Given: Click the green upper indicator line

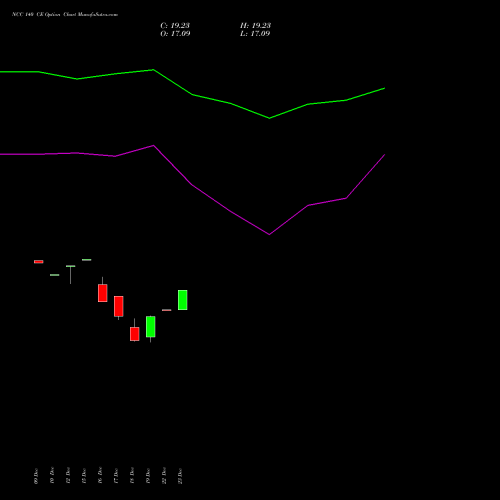Looking at the screenshot, I should [x=193, y=95].
